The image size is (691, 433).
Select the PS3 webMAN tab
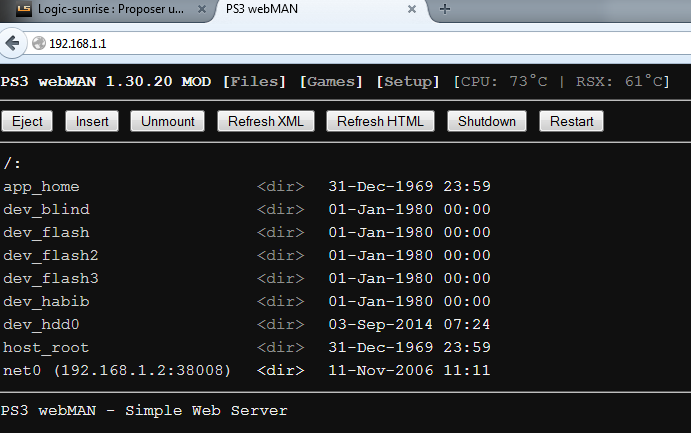click(300, 10)
